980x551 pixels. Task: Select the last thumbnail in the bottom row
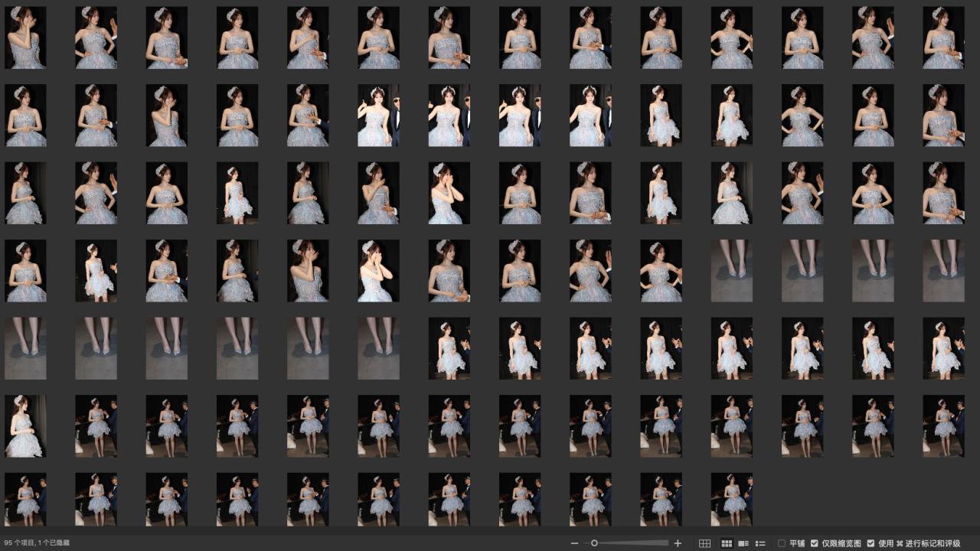coord(731,499)
